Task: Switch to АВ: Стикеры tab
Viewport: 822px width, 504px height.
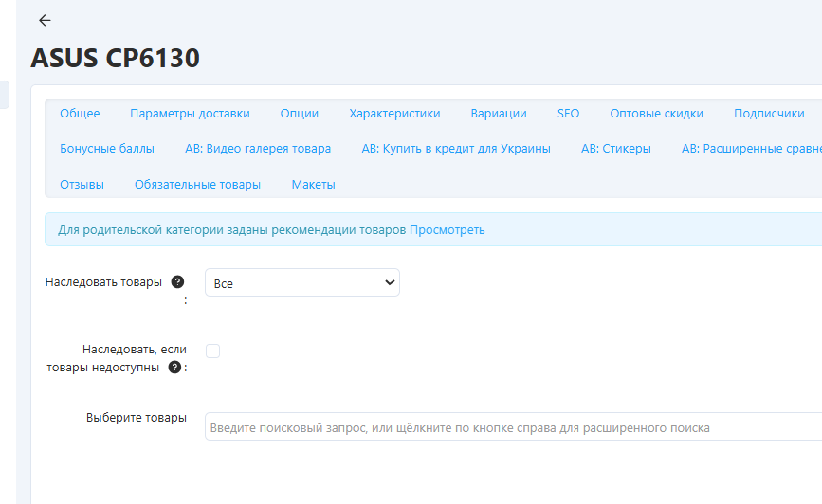Action: [x=616, y=149]
